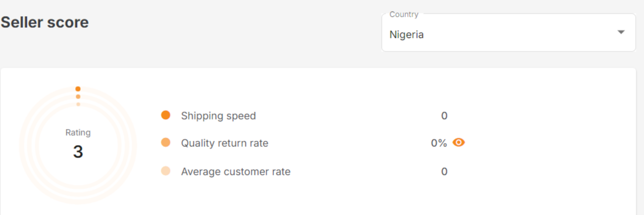Click the Country field label
This screenshot has height=215, width=644.
404,14
